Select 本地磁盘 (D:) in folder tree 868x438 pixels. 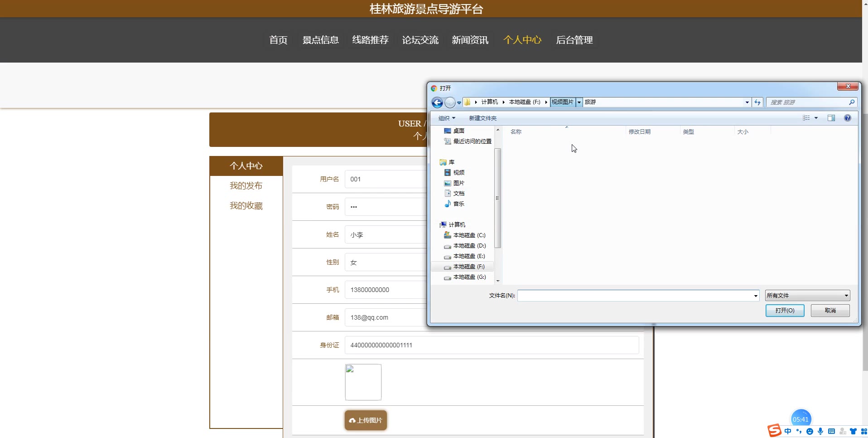click(469, 246)
